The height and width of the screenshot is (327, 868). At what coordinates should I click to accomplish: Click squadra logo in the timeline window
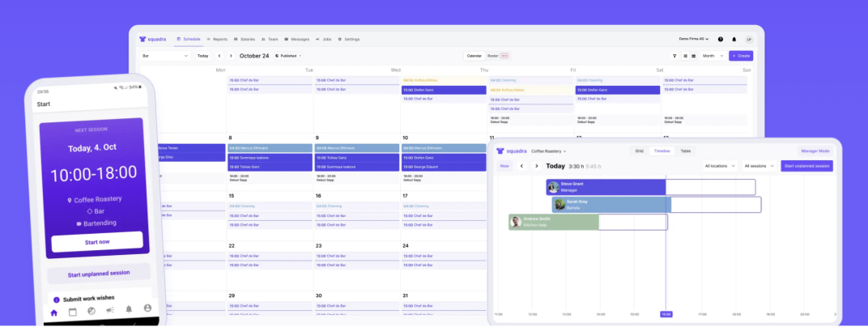[512, 151]
